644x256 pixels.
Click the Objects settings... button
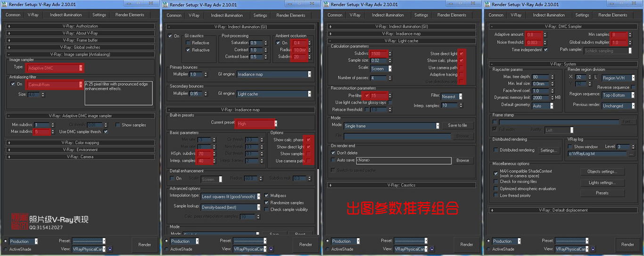(602, 172)
